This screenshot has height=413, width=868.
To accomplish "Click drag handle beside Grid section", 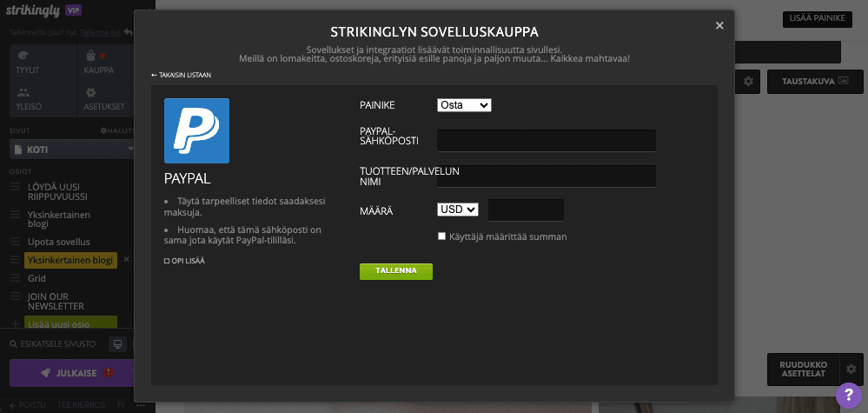I will [16, 278].
